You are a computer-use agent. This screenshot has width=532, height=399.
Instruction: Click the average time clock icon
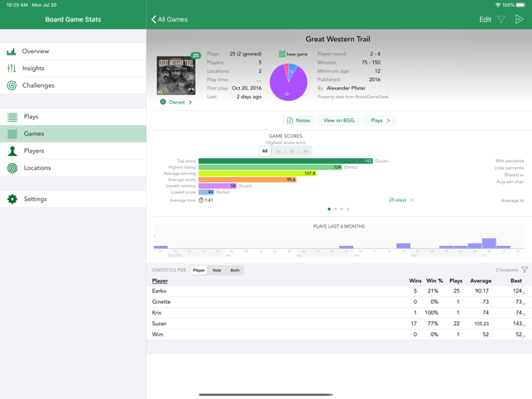pos(201,200)
